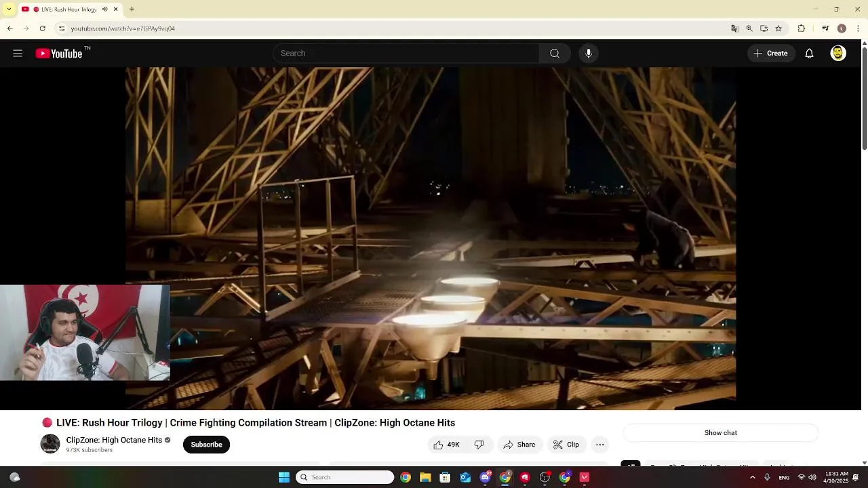This screenshot has width=868, height=488.
Task: Create a clip with Clip button
Action: (x=566, y=445)
